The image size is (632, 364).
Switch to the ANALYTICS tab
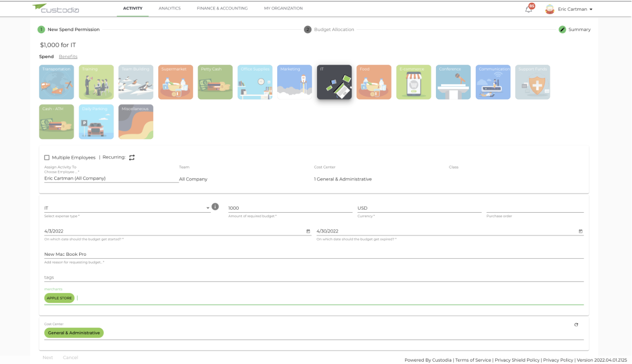click(x=170, y=8)
